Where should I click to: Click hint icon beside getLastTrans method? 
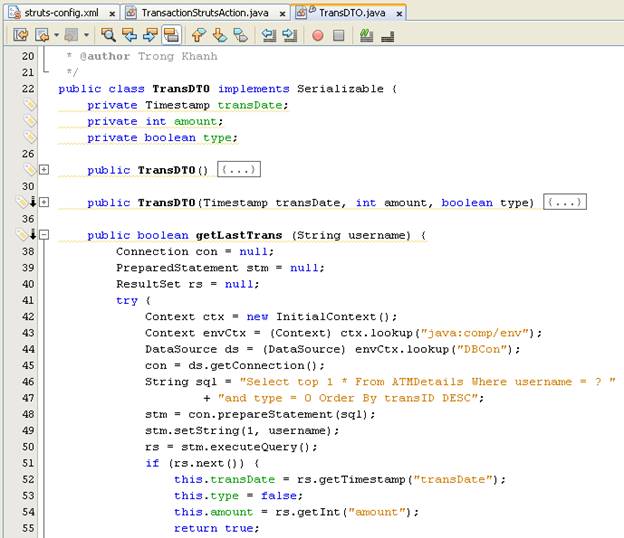click(22, 235)
